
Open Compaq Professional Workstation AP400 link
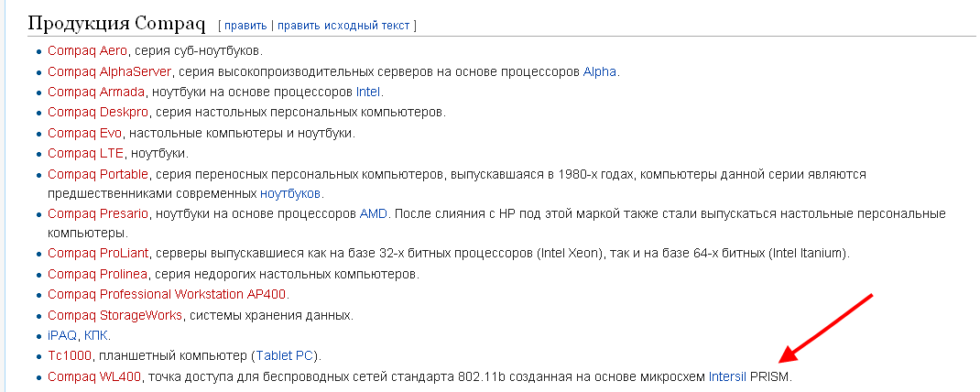coord(167,294)
